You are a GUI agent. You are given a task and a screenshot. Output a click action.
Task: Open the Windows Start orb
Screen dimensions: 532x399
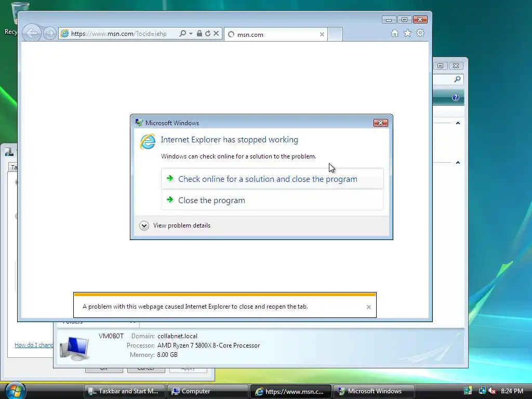15,391
